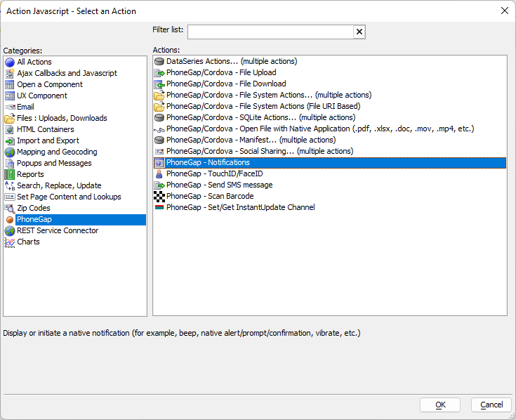
Task: Click the Social Sharing action icon
Action: 159,152
